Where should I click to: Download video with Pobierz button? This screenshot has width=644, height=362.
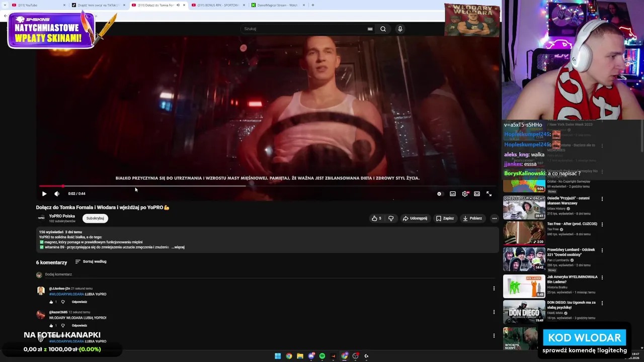pyautogui.click(x=472, y=218)
